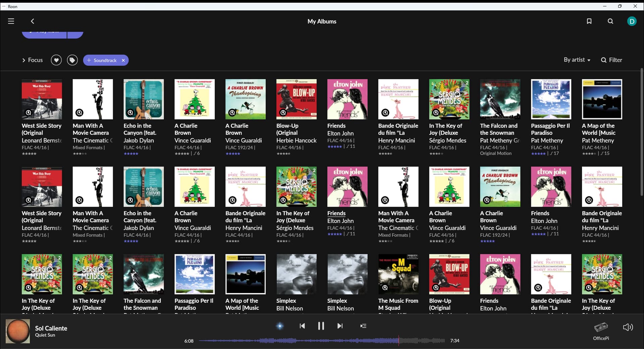Image resolution: width=644 pixels, height=349 pixels.
Task: Open A Map of the World first-row cover
Action: 602,99
